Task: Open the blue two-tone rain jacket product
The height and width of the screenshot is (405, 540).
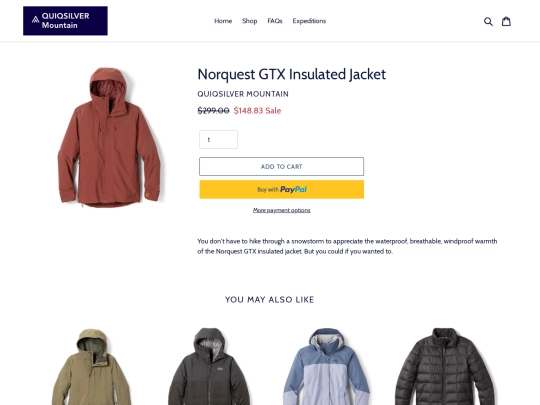Action: tap(326, 366)
